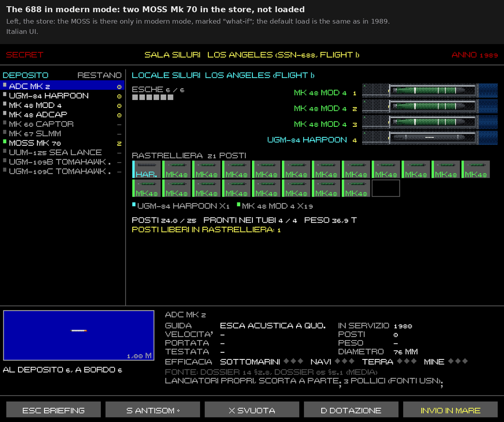
Task: Click the torpedo graphic in tube 2
Action: (x=432, y=106)
